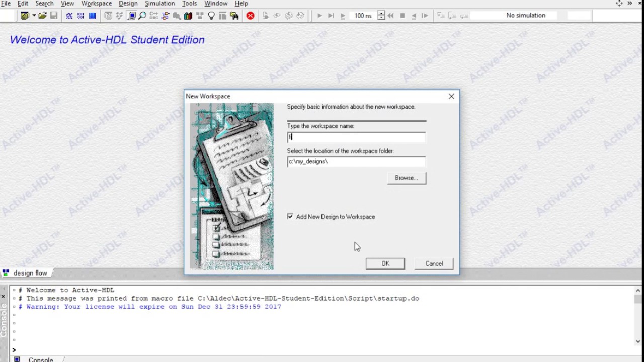Viewport: 644px width, 362px height.
Task: Click Cancel in New Workspace dialog
Action: tap(434, 263)
